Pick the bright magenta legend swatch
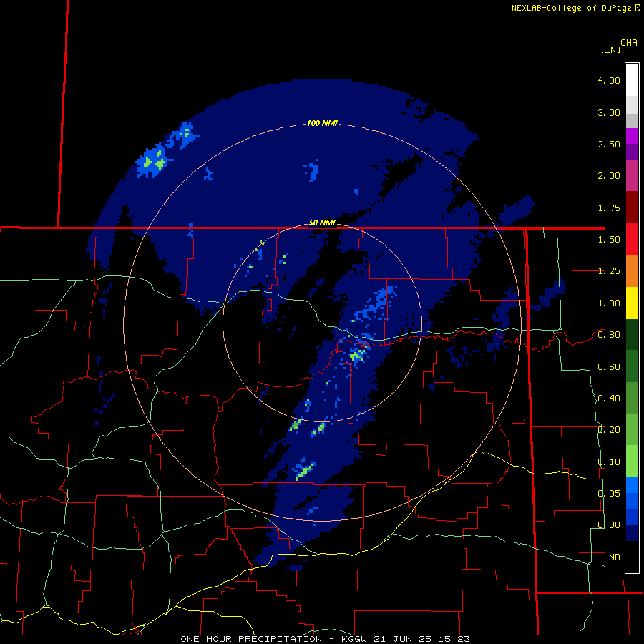Image resolution: width=644 pixels, height=644 pixels. [632, 136]
